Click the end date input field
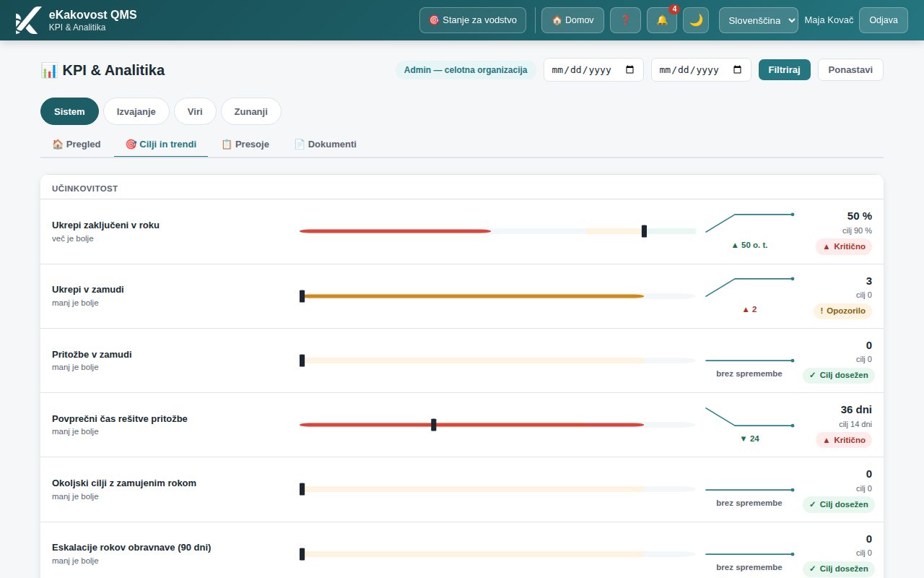Image resolution: width=924 pixels, height=578 pixels. (x=701, y=70)
